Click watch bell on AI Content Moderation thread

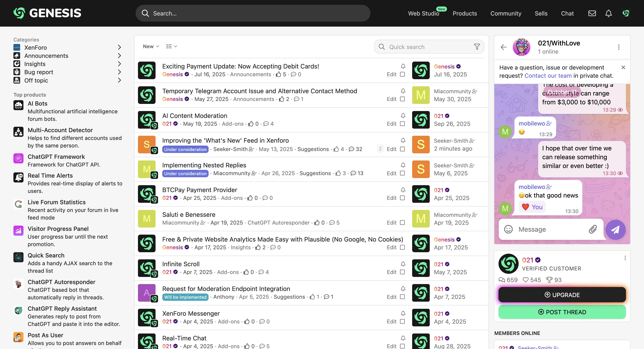click(403, 116)
